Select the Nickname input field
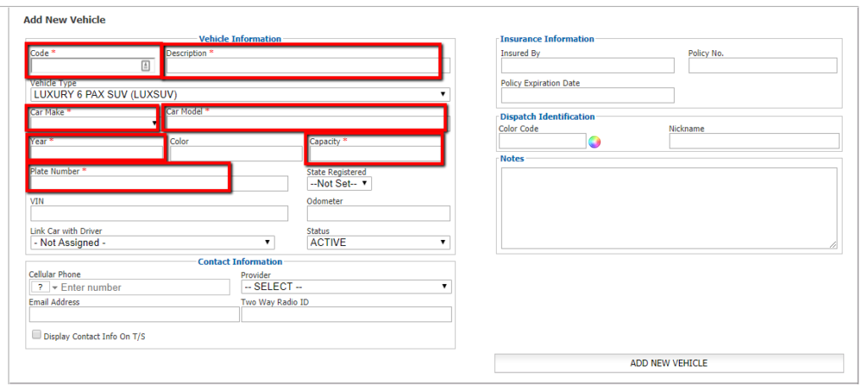 pyautogui.click(x=754, y=142)
